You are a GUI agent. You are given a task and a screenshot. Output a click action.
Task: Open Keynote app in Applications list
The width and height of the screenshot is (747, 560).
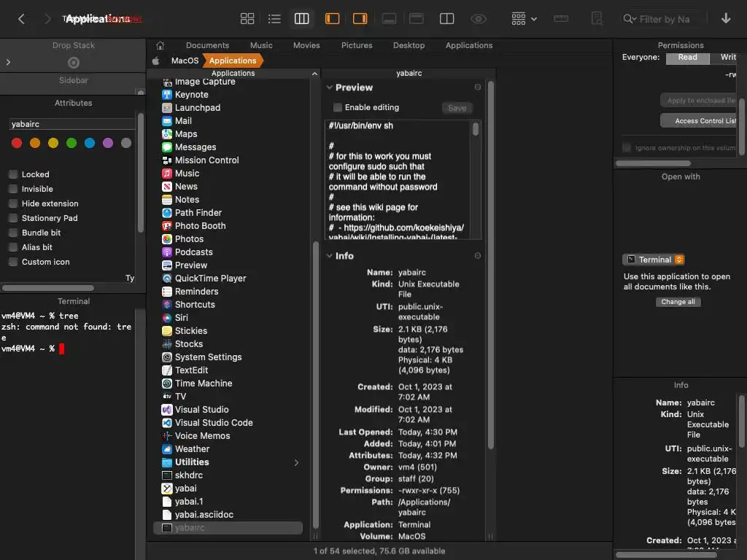click(191, 95)
